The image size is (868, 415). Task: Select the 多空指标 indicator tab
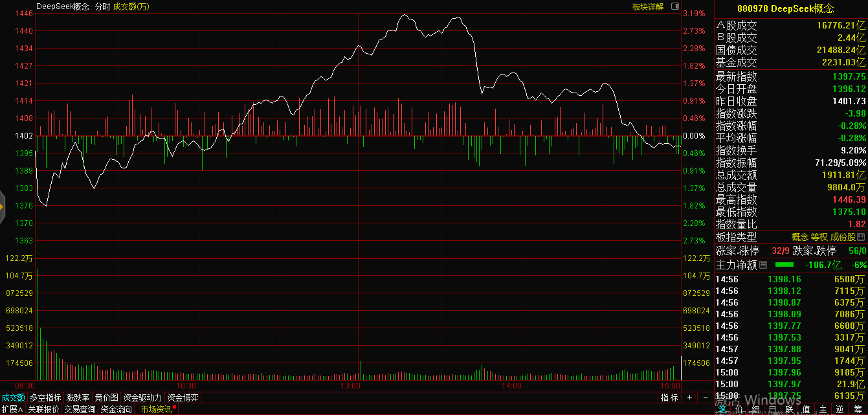tap(45, 398)
